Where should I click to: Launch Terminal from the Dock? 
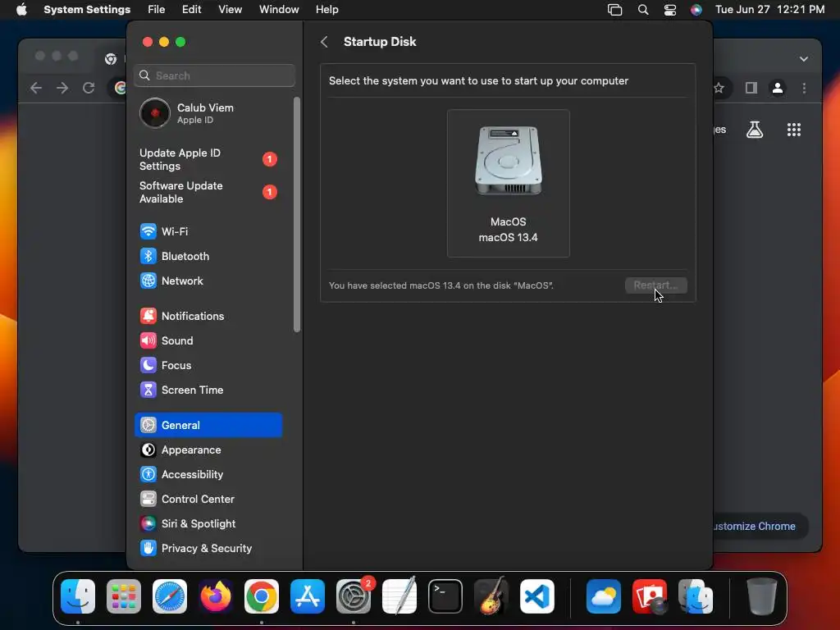click(445, 596)
